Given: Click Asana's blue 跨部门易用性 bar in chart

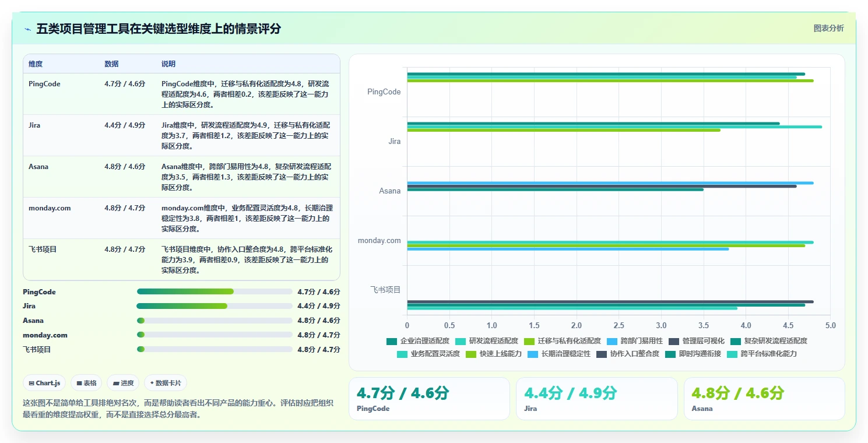Looking at the screenshot, I should (610, 183).
